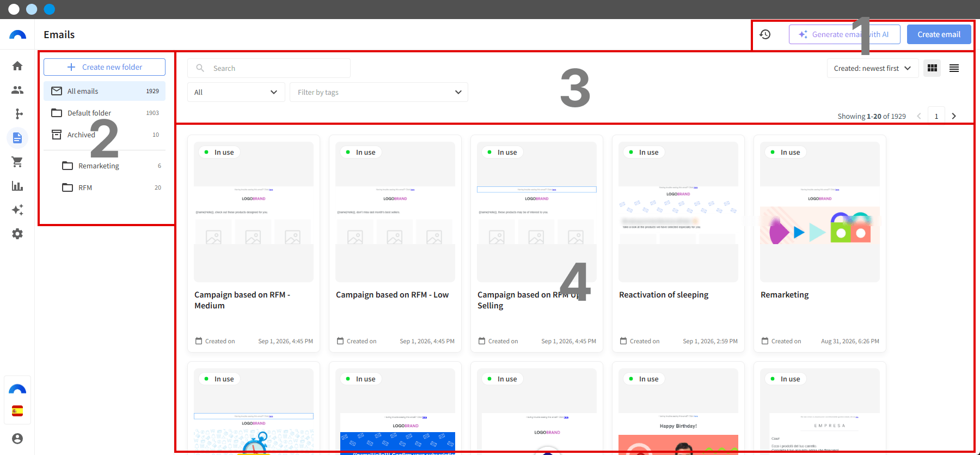980x455 pixels.
Task: Click the Sep 1, 2026, 2:59 PM date
Action: tap(710, 341)
